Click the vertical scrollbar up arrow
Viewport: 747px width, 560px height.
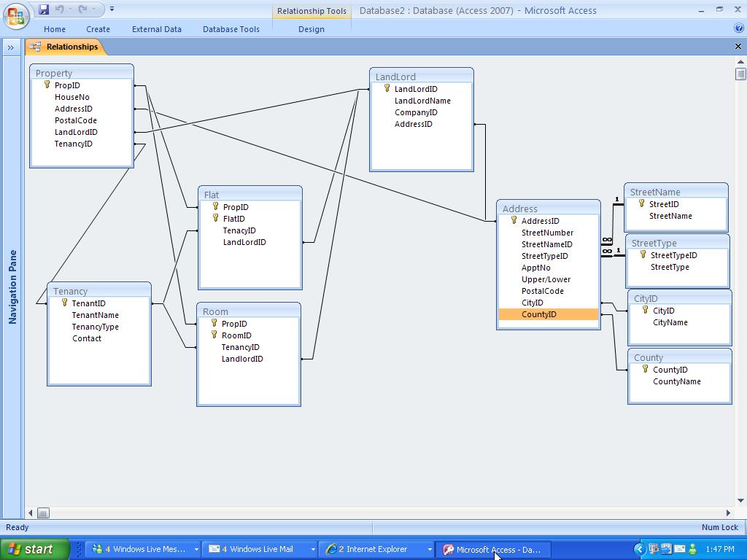(740, 61)
